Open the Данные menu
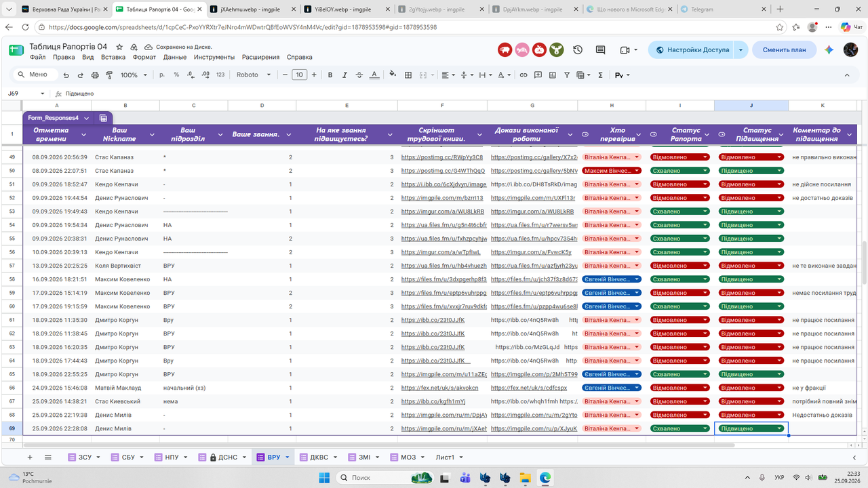This screenshot has height=488, width=868. (x=175, y=58)
